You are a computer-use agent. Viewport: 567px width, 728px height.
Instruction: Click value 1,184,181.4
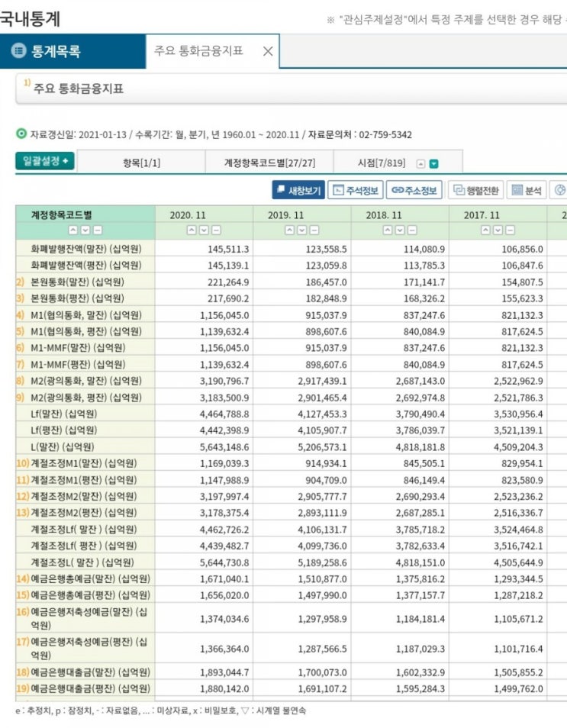420,618
